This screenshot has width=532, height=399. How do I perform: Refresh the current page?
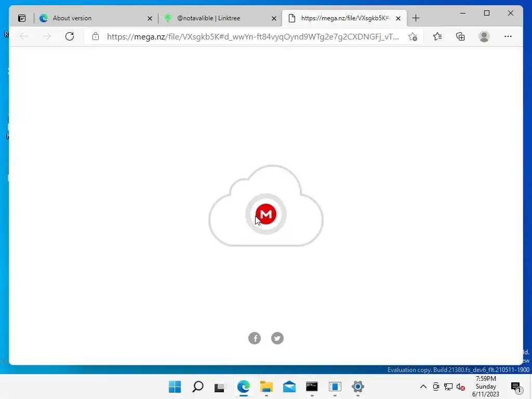pyautogui.click(x=70, y=36)
